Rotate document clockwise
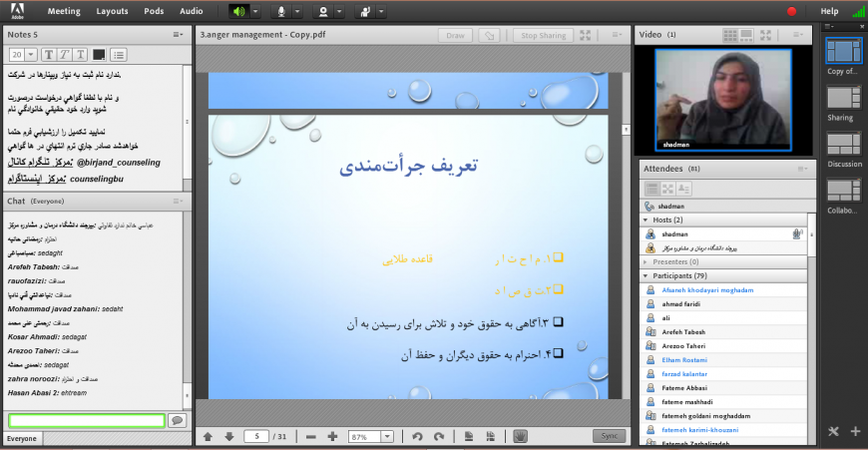The height and width of the screenshot is (450, 868). (439, 437)
